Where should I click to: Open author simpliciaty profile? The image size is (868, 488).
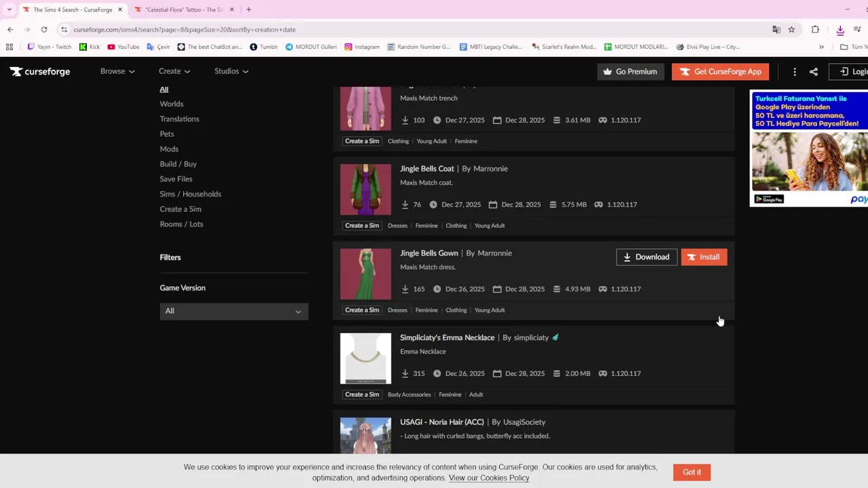point(531,338)
